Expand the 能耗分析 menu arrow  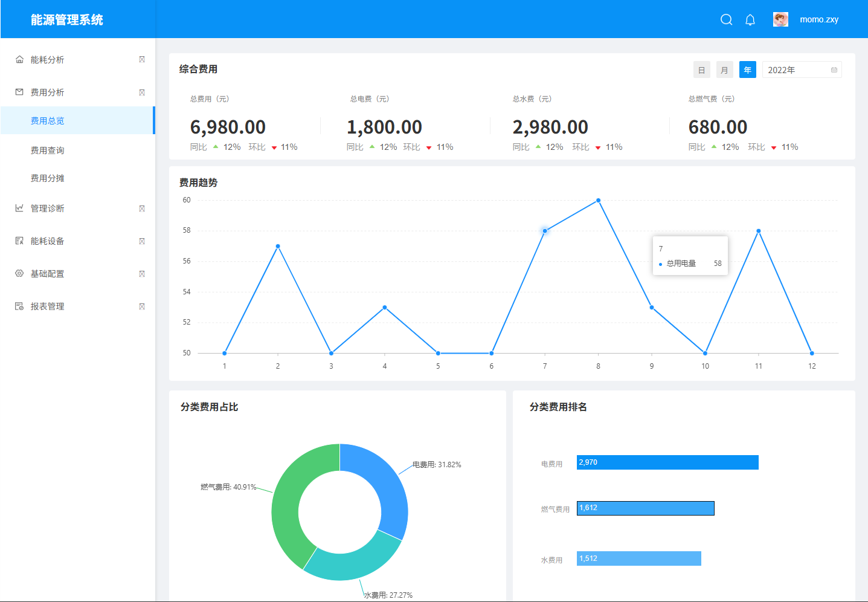point(142,59)
